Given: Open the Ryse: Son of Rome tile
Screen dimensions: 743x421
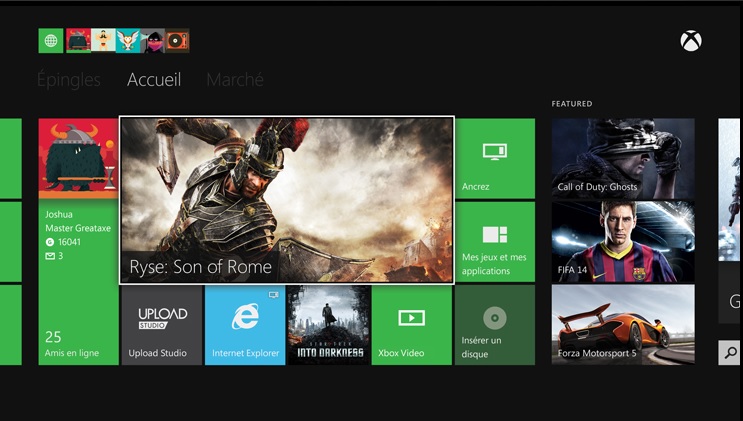Looking at the screenshot, I should pos(287,200).
